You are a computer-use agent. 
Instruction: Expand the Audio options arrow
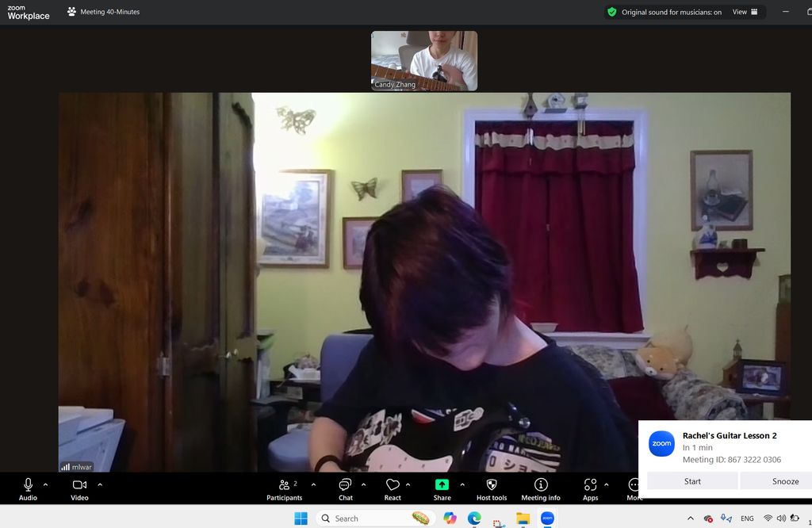click(x=45, y=484)
